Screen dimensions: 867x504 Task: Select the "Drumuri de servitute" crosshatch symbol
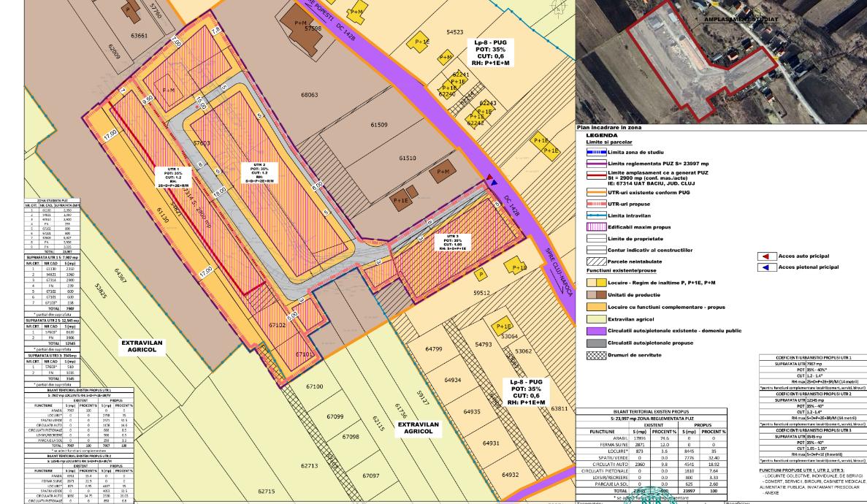coord(596,355)
